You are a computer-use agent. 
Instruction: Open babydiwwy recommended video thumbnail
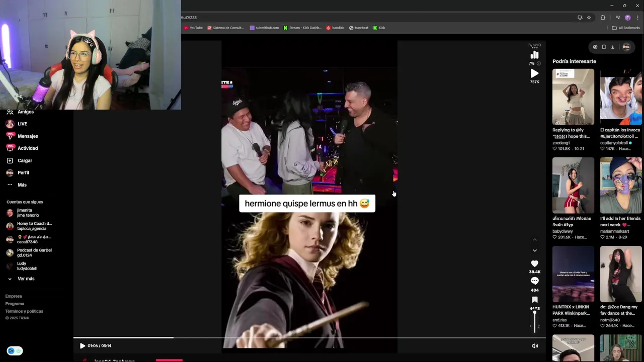tap(573, 186)
